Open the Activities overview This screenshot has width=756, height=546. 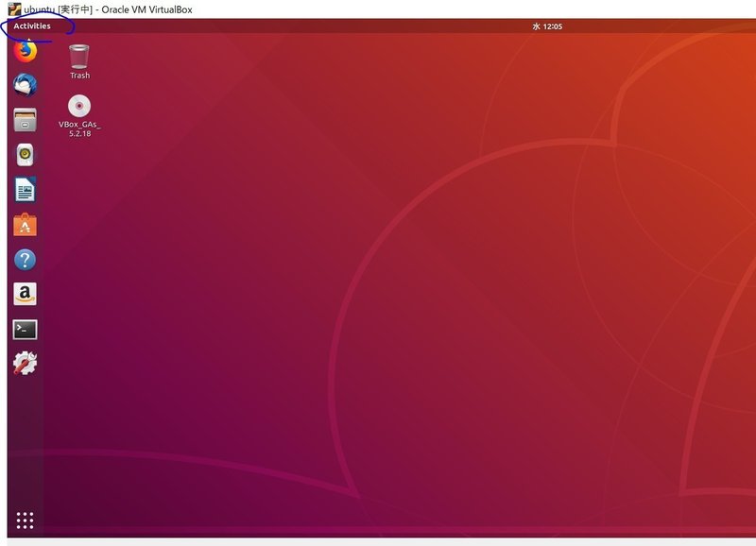click(x=32, y=26)
